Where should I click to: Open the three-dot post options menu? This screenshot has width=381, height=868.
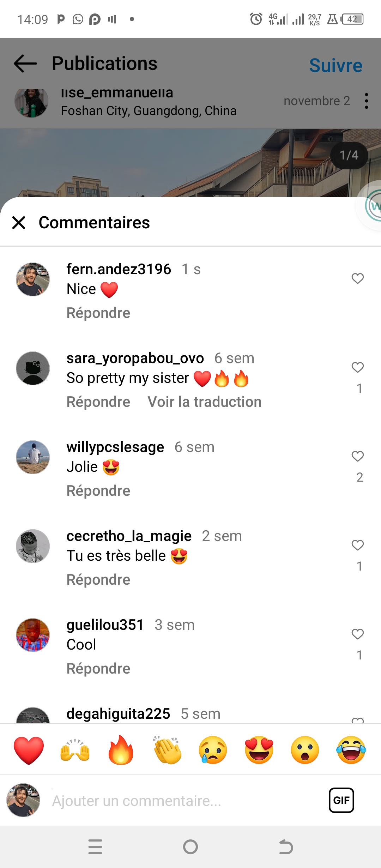tap(367, 101)
